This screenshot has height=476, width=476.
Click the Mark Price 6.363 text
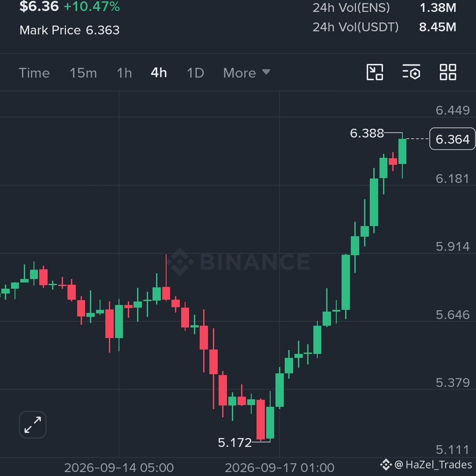(x=70, y=30)
